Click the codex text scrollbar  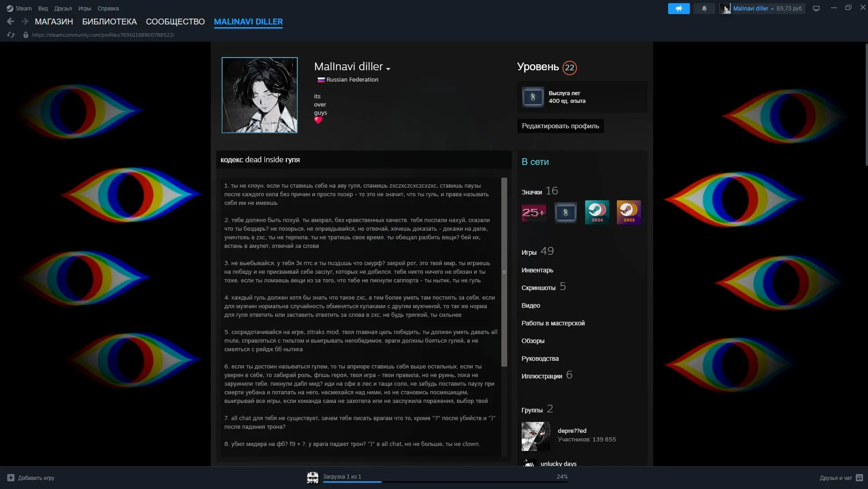click(x=504, y=272)
